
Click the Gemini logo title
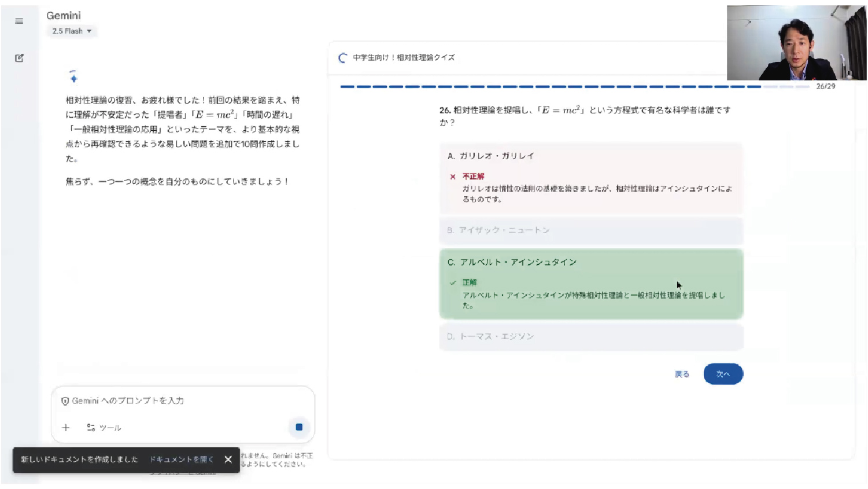pyautogui.click(x=64, y=16)
